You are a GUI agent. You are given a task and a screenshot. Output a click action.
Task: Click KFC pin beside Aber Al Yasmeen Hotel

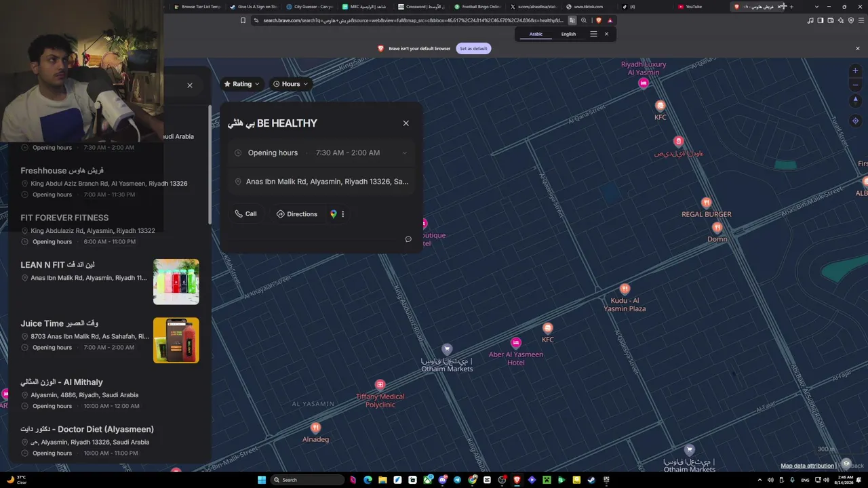point(547,328)
